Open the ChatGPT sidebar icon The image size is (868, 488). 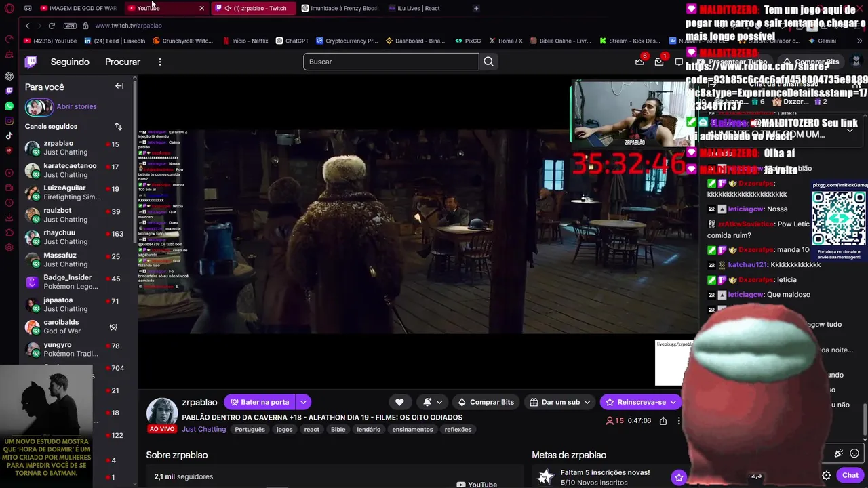(x=9, y=76)
